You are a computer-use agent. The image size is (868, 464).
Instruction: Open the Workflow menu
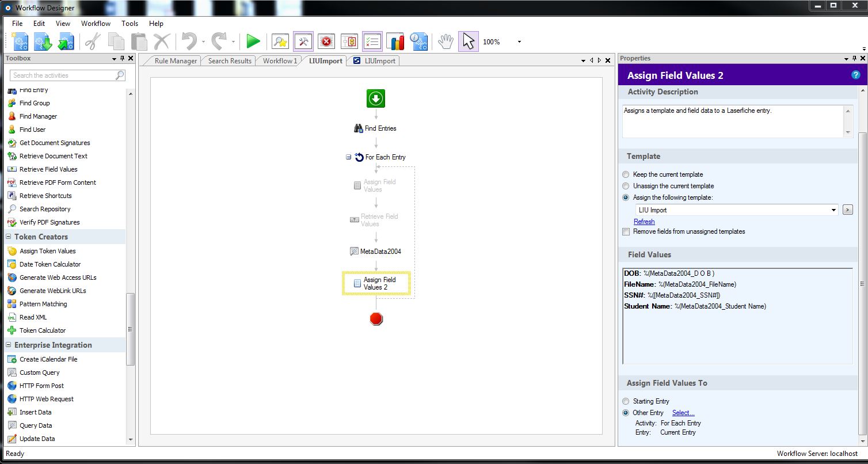pos(96,24)
